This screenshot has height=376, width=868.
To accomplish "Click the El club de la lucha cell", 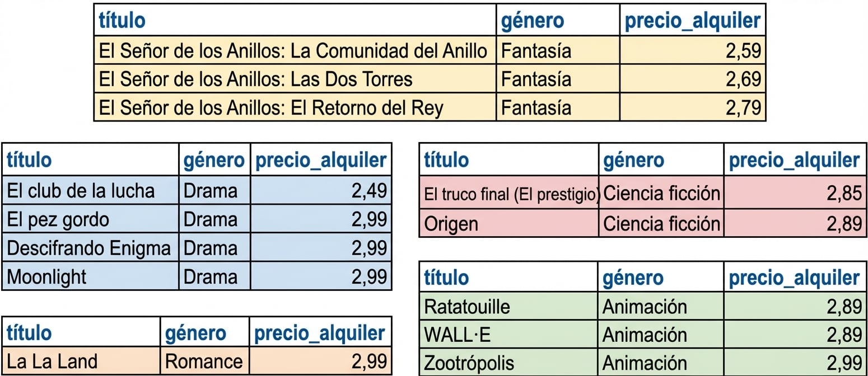I will (x=90, y=190).
